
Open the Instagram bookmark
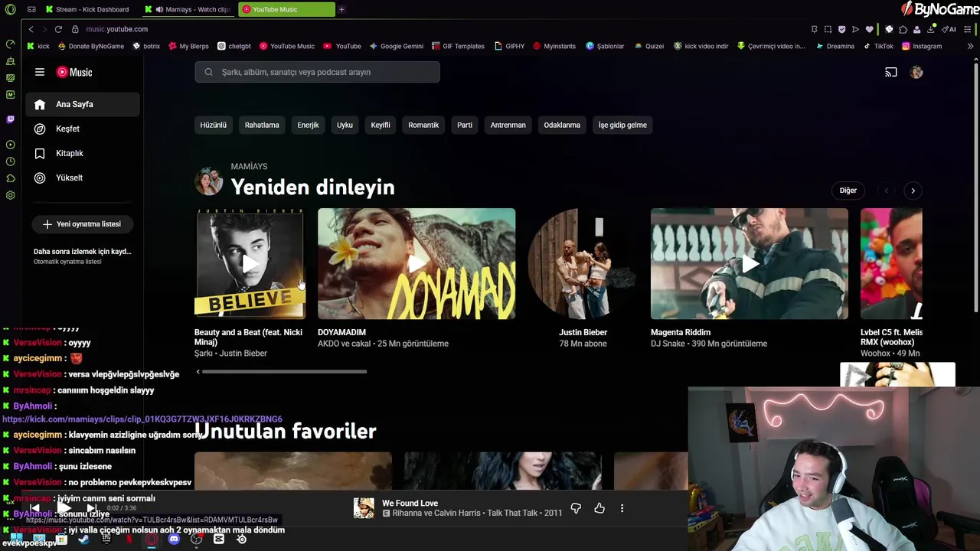[922, 46]
